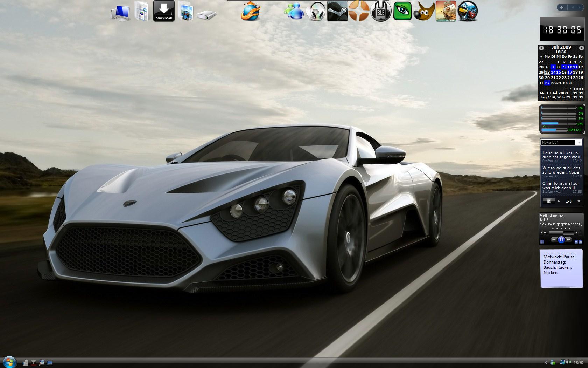
Task: Show next messages with down arrow
Action: [579, 202]
